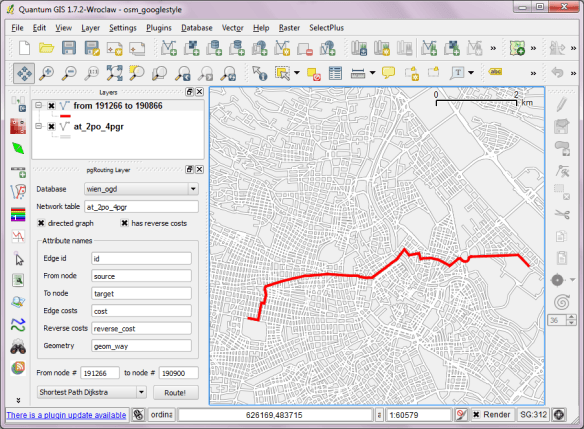Select the Identify Features tool
The image size is (584, 429).
pyautogui.click(x=259, y=73)
